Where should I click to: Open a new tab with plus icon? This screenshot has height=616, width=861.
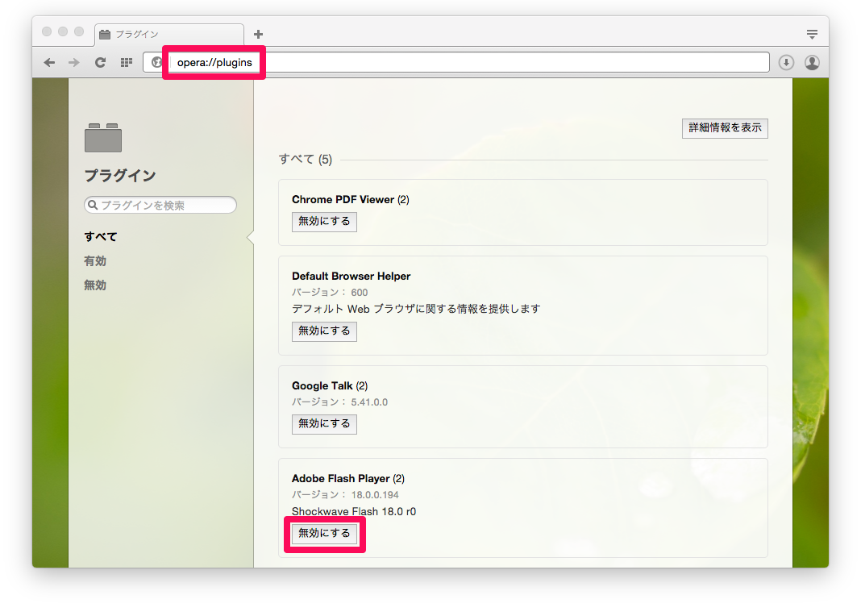pos(258,34)
